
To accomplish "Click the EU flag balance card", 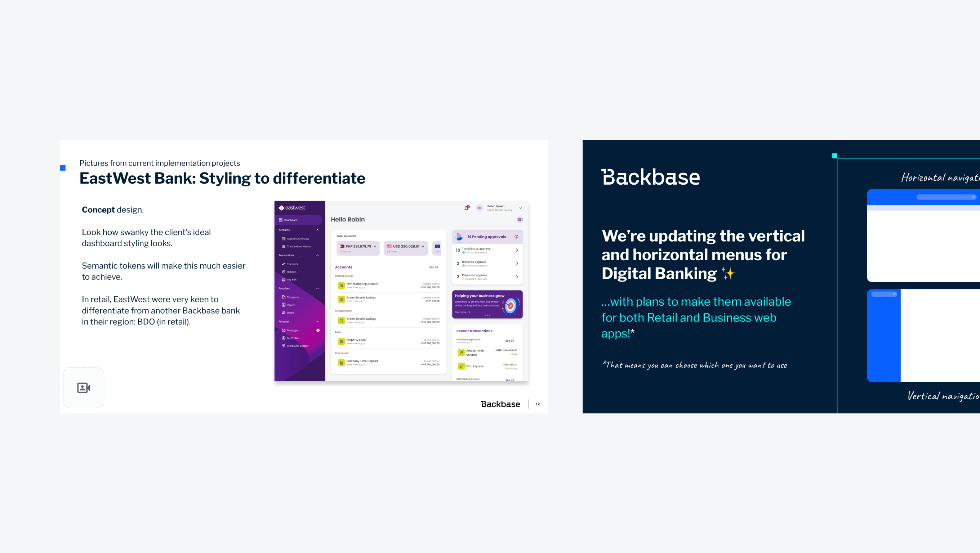I will 437,248.
